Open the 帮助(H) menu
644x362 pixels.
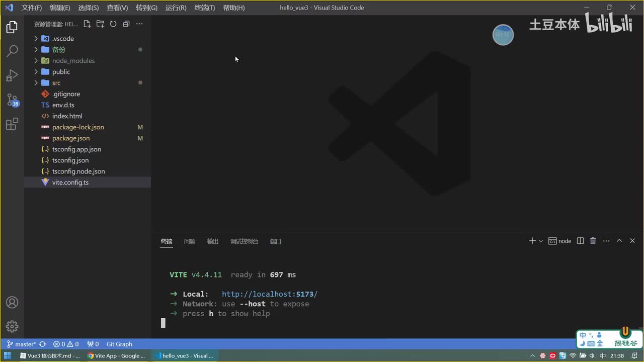tap(233, 8)
